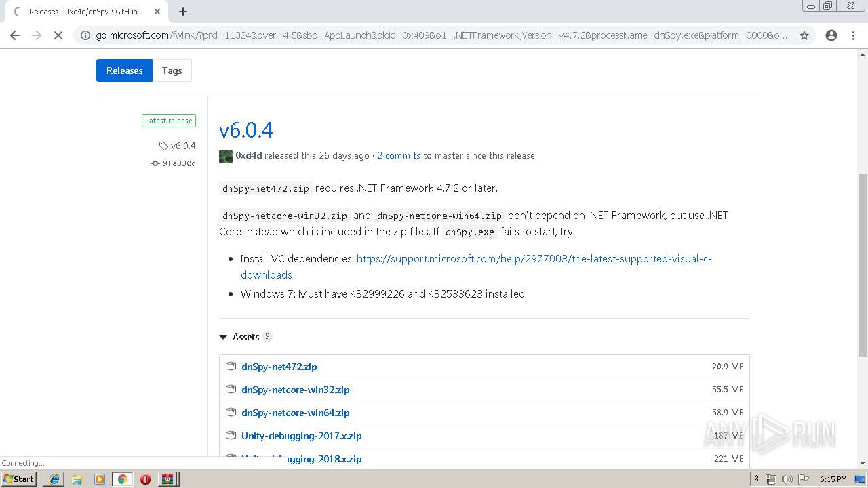Open Opera browser from the taskbar

click(x=145, y=479)
